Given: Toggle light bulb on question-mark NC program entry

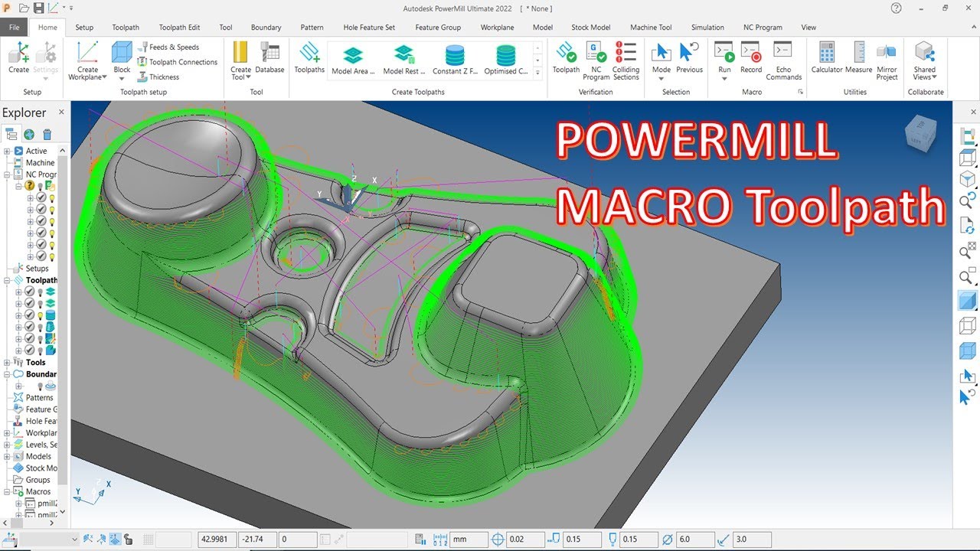Looking at the screenshot, I should click(41, 186).
